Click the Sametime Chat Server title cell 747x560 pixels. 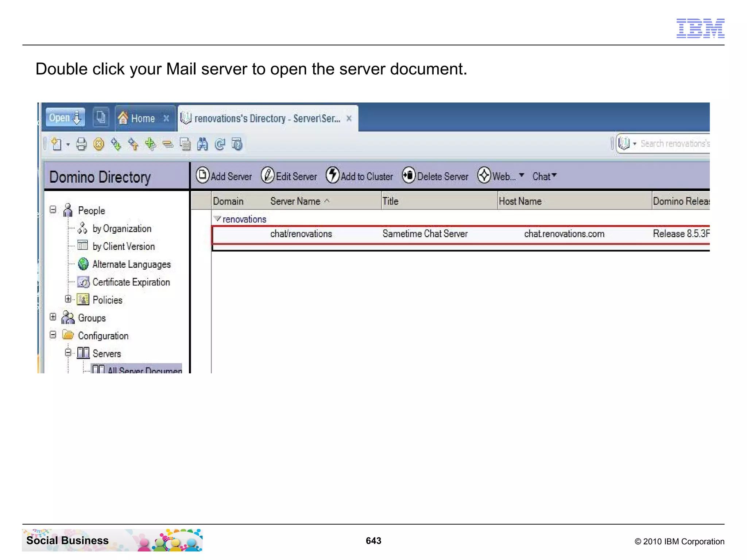pos(425,234)
